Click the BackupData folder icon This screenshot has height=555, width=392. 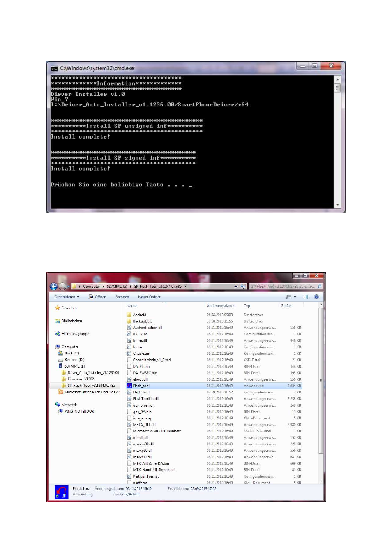pos(129,321)
